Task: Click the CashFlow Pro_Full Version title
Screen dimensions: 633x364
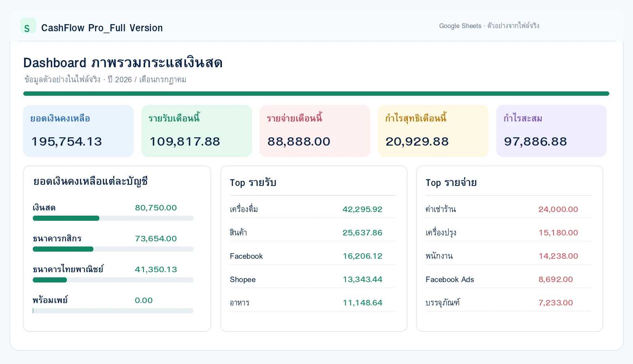Action: [102, 28]
